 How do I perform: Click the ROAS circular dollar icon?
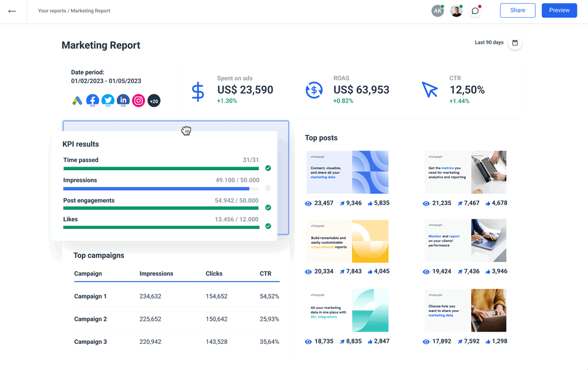coord(314,91)
